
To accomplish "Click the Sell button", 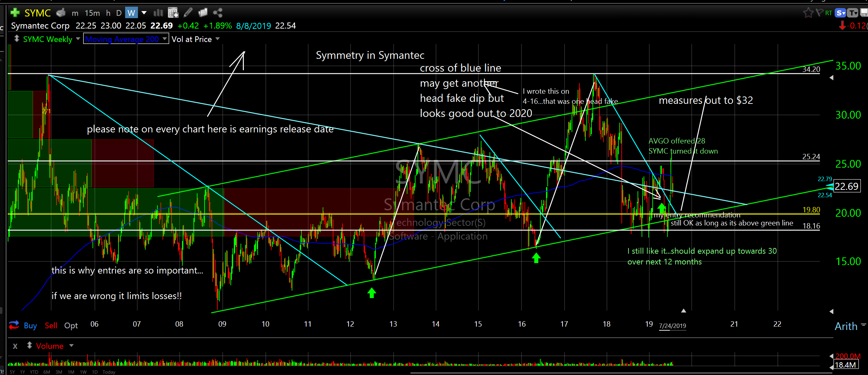I will [x=51, y=326].
